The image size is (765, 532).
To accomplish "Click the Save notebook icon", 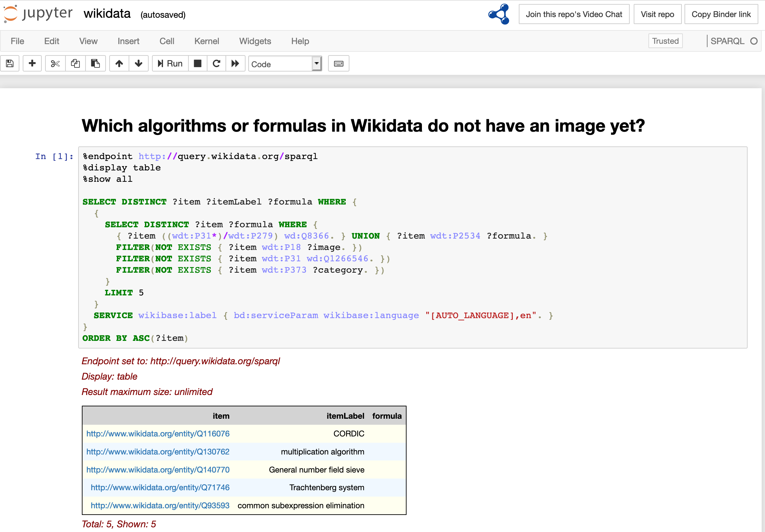I will coord(11,64).
